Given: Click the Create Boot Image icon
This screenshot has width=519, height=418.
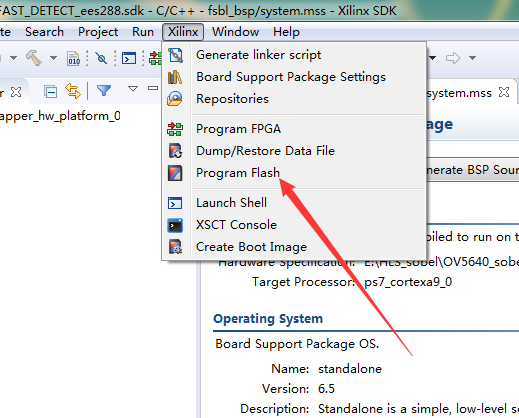Looking at the screenshot, I should point(175,247).
